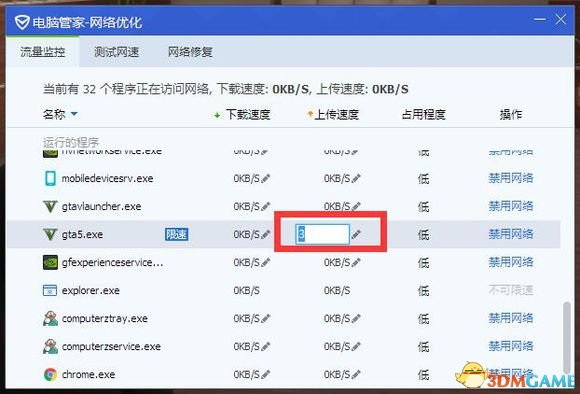This screenshot has height=394, width=580.
Task: Edit upload limit pencil for gfexperienceservice
Action: [356, 263]
